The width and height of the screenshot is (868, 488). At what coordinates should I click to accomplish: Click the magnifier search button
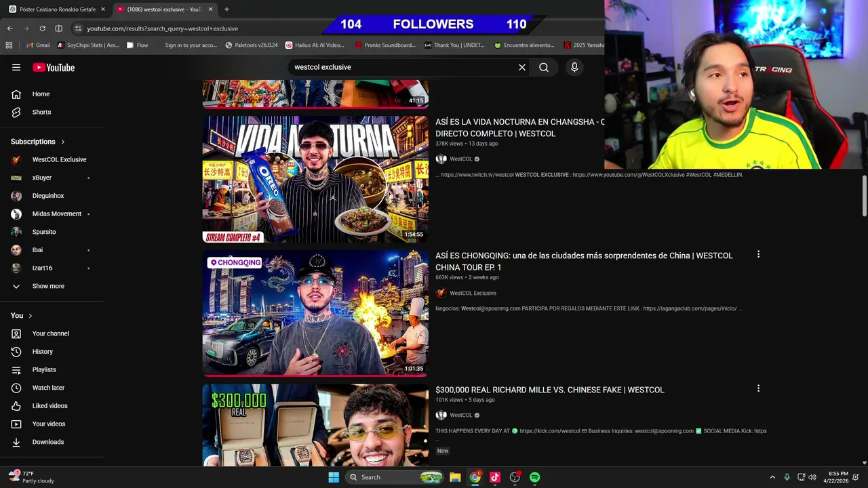544,67
